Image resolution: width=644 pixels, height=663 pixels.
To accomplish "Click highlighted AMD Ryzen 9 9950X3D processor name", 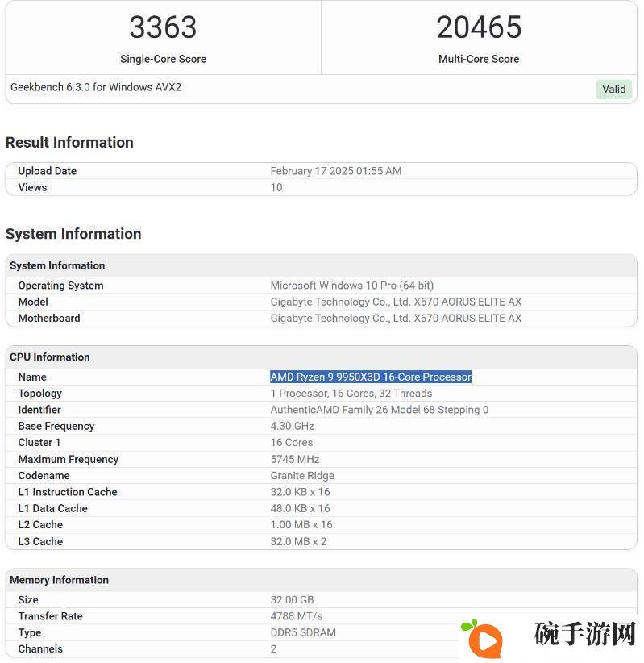I will point(371,377).
